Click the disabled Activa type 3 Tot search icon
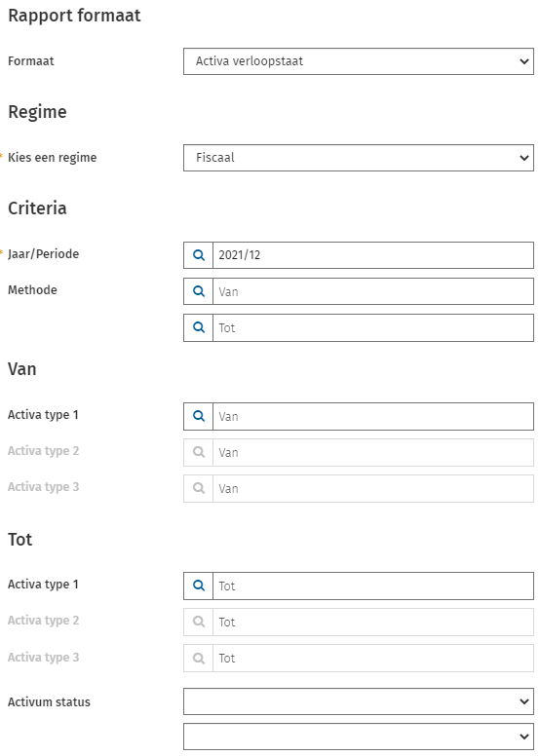 198,659
